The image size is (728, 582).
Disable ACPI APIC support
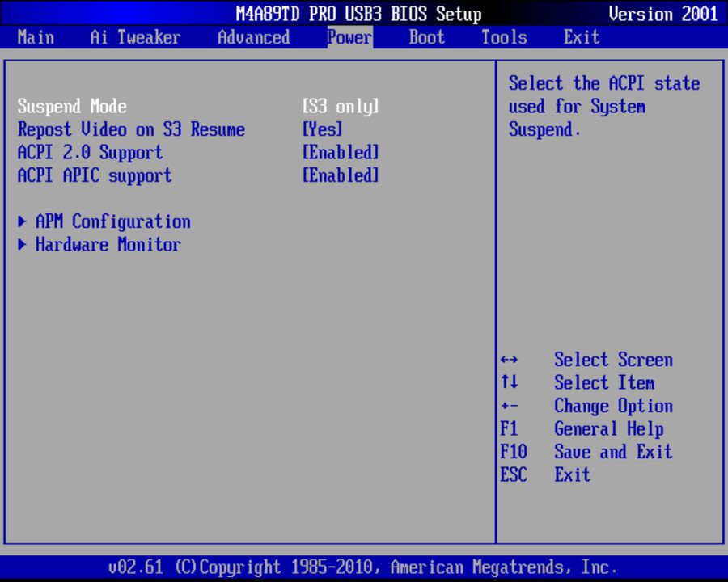341,175
